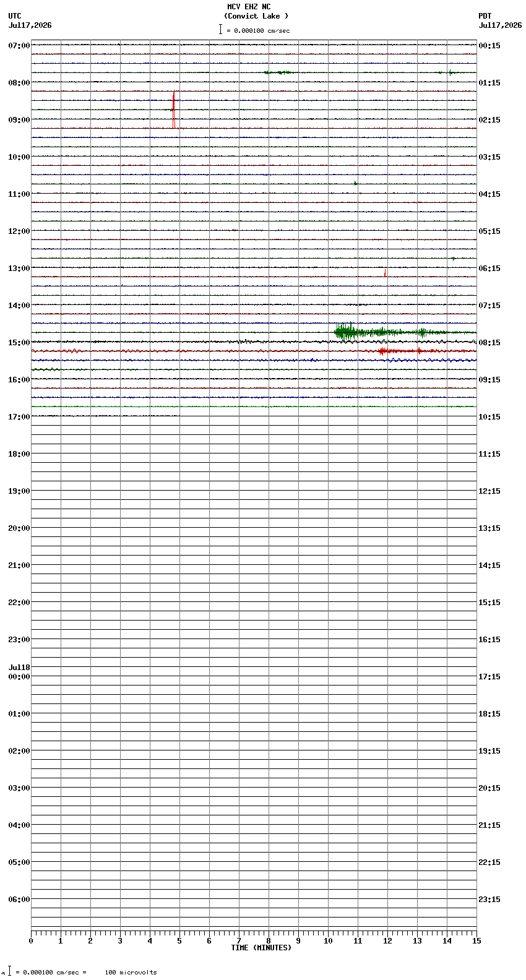This screenshot has height=980, width=526.
Task: Click the green wavelet on the 07:45 trace
Action: click(x=280, y=72)
